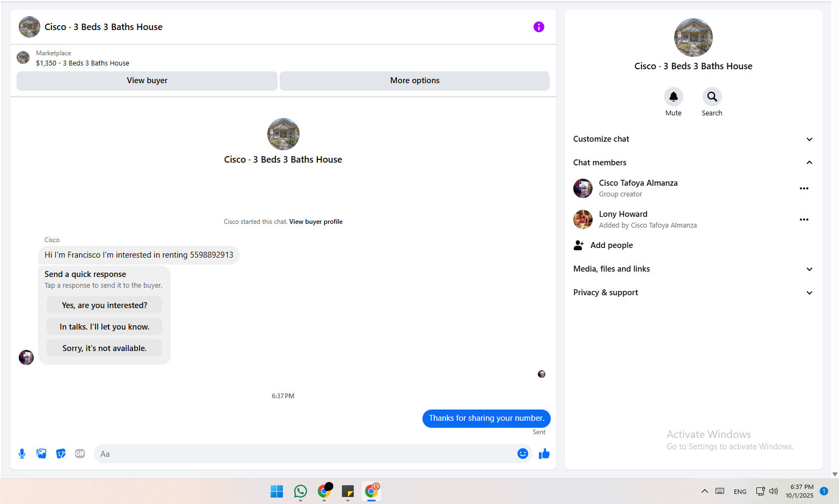Screen dimensions: 839x504
Task: Click the house avatar in chat header
Action: 30,27
